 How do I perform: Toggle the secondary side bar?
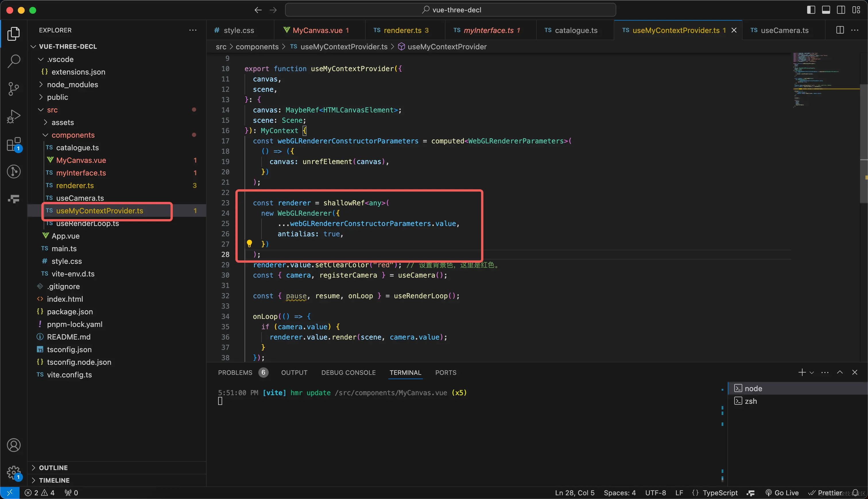tap(841, 10)
